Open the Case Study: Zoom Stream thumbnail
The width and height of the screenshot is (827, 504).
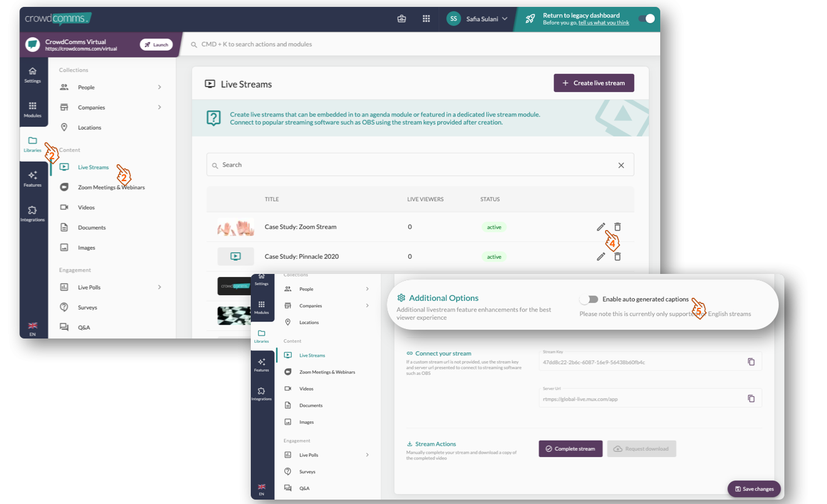tap(236, 227)
